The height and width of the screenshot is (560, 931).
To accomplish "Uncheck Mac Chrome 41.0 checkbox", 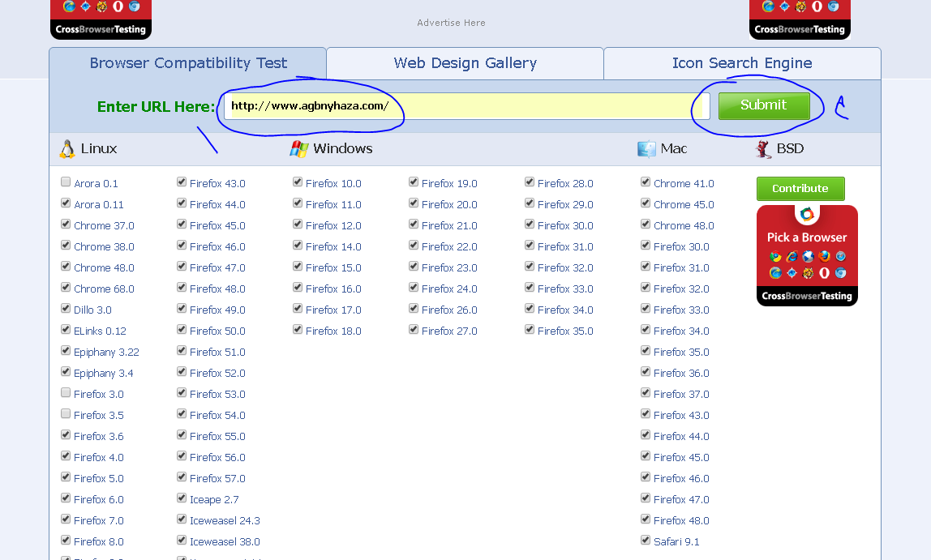I will coord(646,182).
